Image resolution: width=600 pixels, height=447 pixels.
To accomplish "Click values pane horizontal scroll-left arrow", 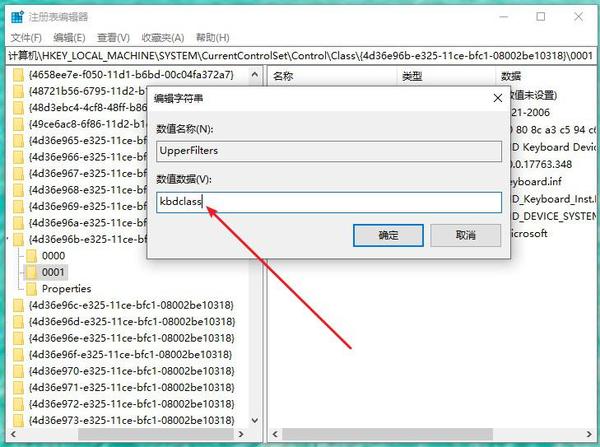I will click(x=275, y=434).
